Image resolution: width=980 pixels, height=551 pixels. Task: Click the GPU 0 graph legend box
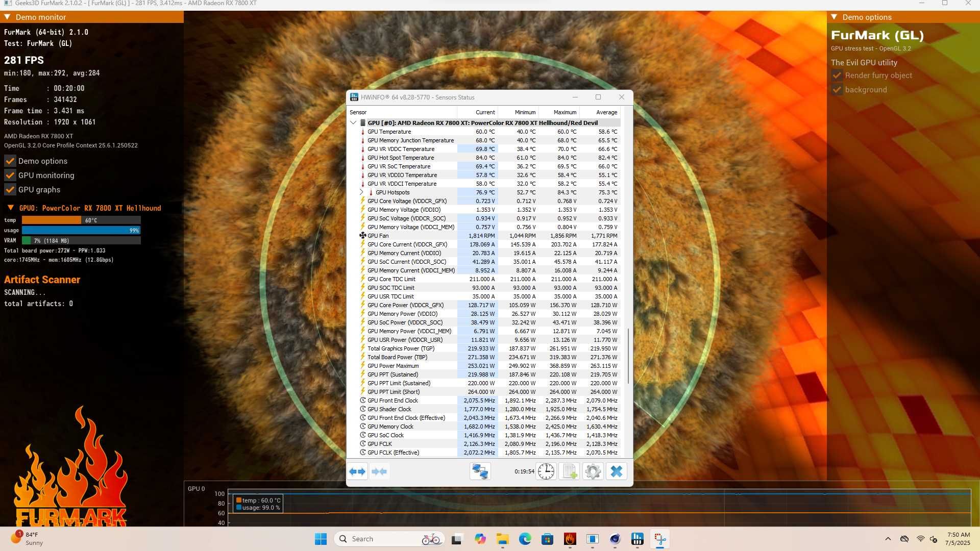[258, 504]
